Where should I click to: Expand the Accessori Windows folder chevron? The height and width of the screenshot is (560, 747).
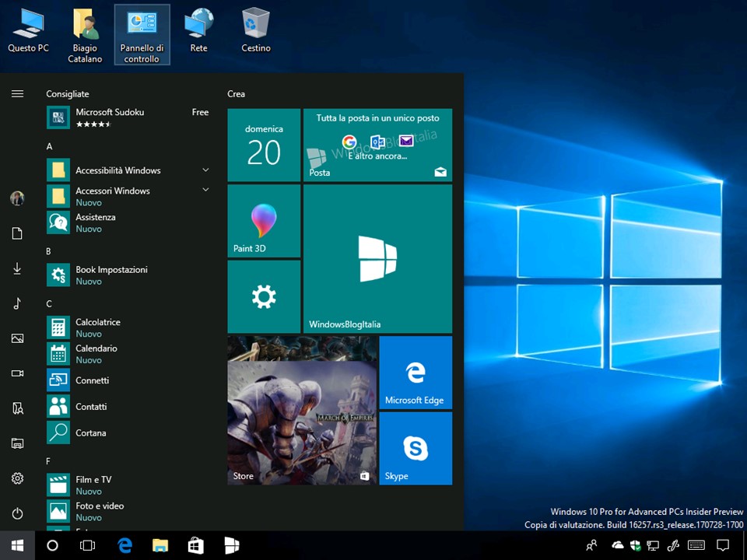[x=205, y=190]
